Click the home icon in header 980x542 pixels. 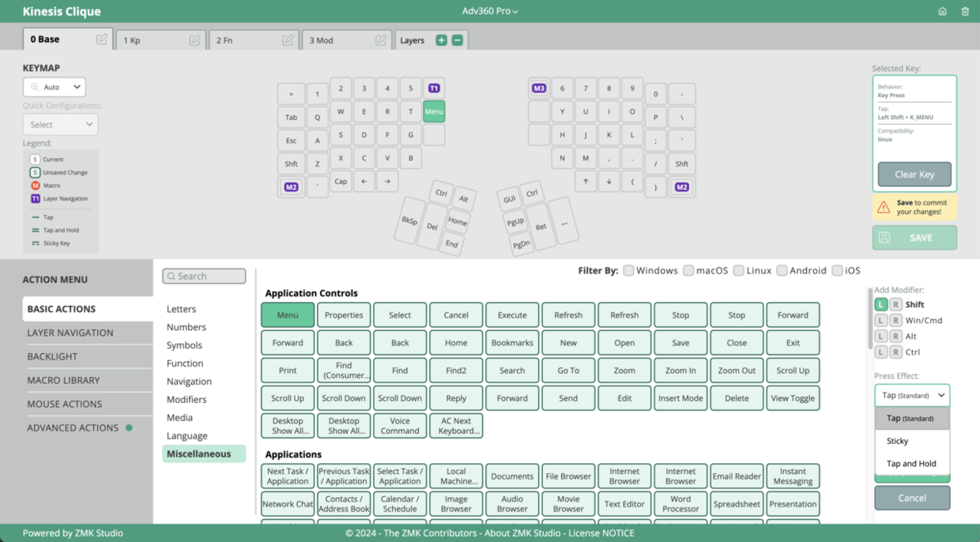pyautogui.click(x=942, y=12)
